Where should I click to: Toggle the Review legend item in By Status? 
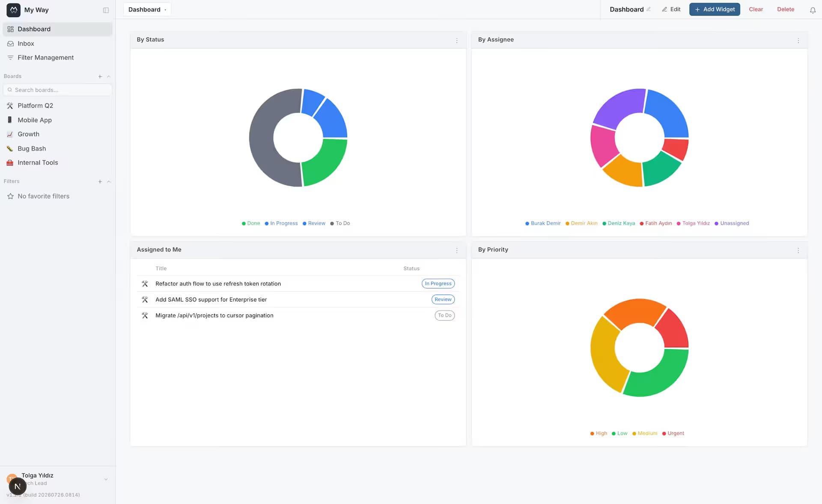coord(314,223)
